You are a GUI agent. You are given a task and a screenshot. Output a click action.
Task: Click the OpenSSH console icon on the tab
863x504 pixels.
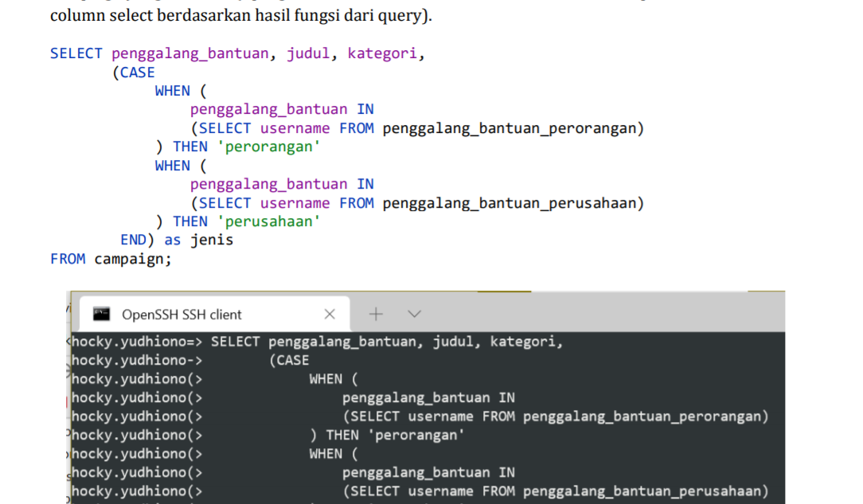100,314
